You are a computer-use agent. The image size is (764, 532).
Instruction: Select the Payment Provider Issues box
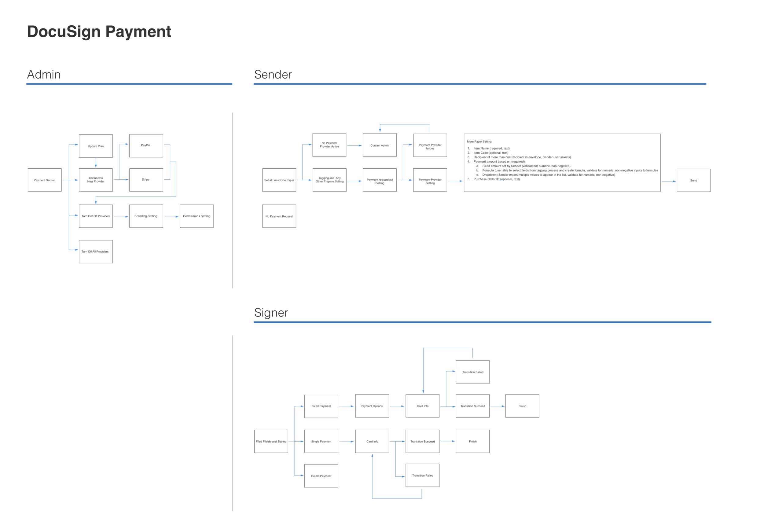(430, 145)
